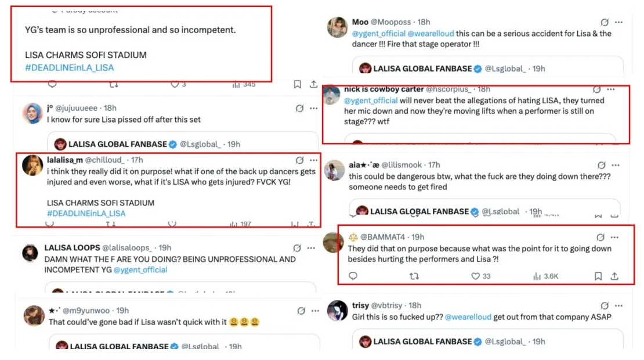Open view count 197 on lalalisa_m tweet
This screenshot has height=360, width=644.
(240, 224)
